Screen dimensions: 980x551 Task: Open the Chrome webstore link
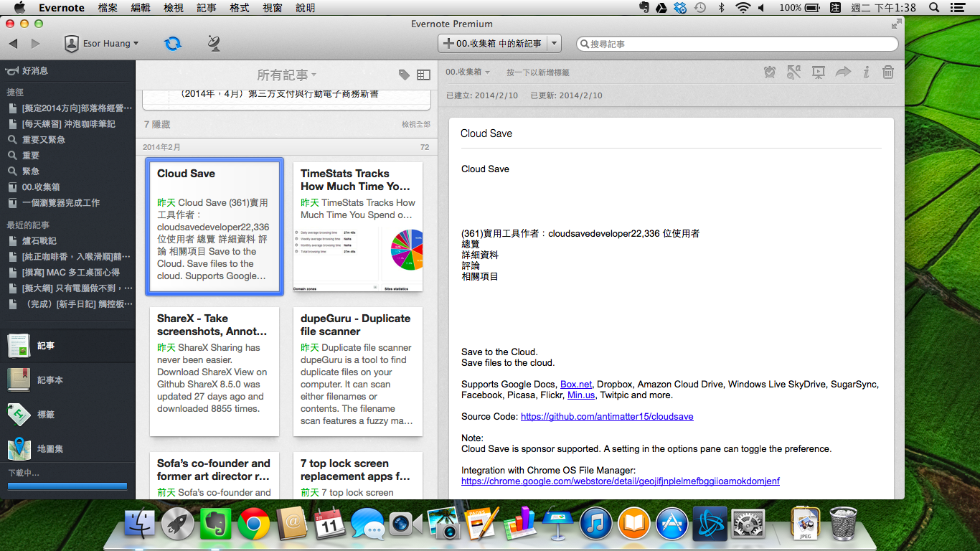click(621, 481)
